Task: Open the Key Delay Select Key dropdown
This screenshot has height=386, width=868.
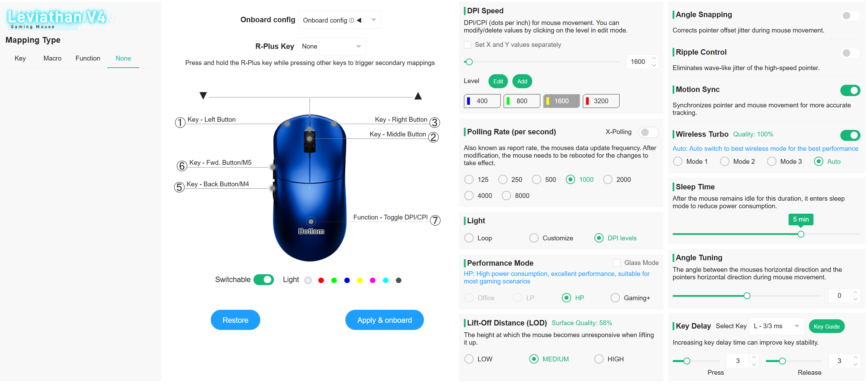Action: [777, 326]
